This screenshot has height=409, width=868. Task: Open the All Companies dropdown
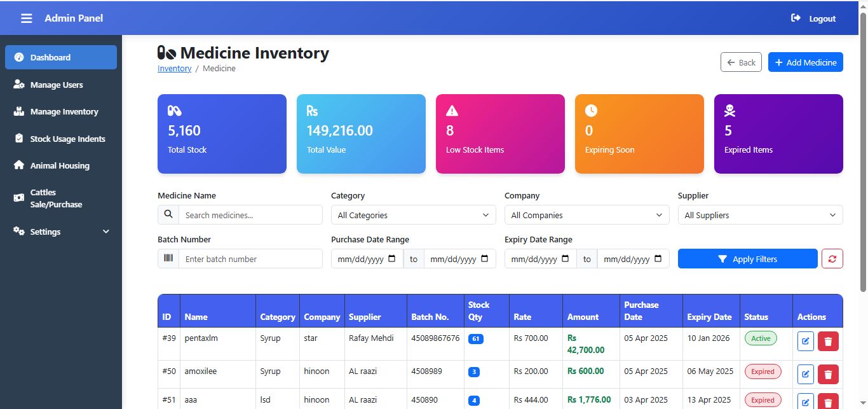tap(587, 215)
